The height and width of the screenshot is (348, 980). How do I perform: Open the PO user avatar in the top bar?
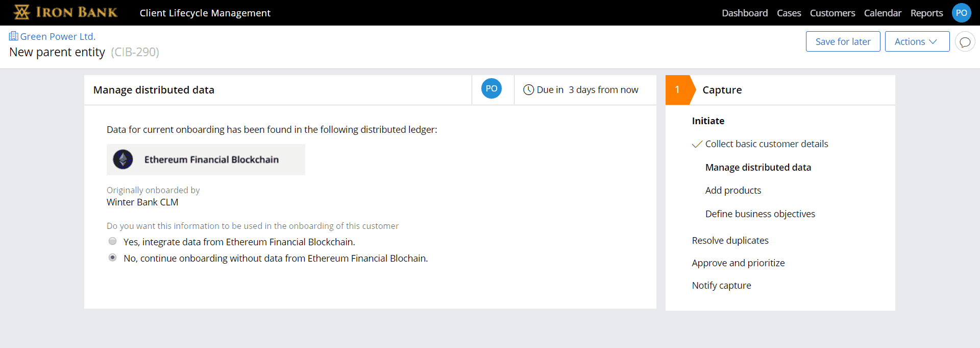pyautogui.click(x=961, y=13)
